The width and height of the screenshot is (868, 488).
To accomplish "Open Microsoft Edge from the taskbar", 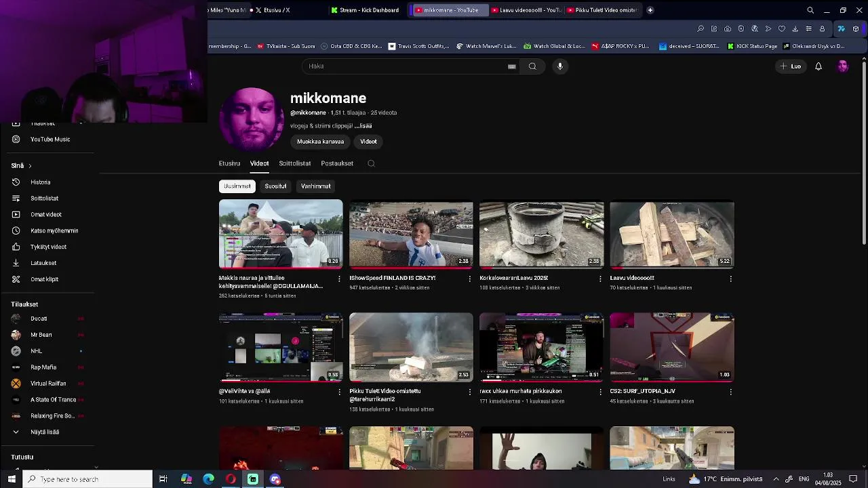I will pos(208,479).
